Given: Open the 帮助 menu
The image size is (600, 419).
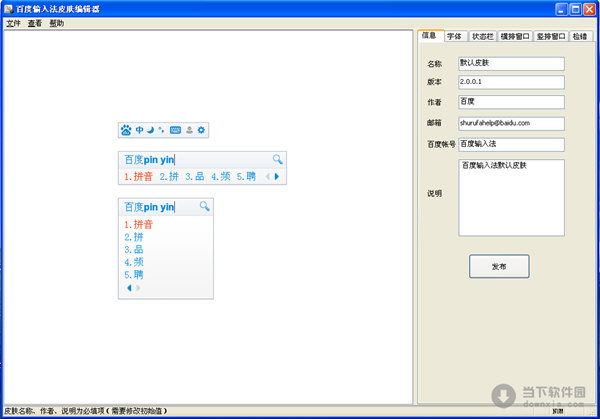Looking at the screenshot, I should tap(57, 23).
